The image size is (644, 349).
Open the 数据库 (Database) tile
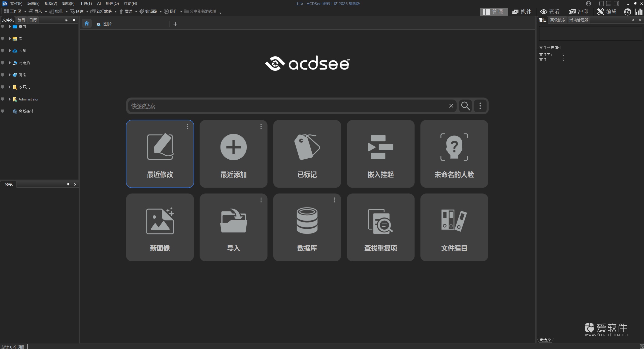(307, 227)
